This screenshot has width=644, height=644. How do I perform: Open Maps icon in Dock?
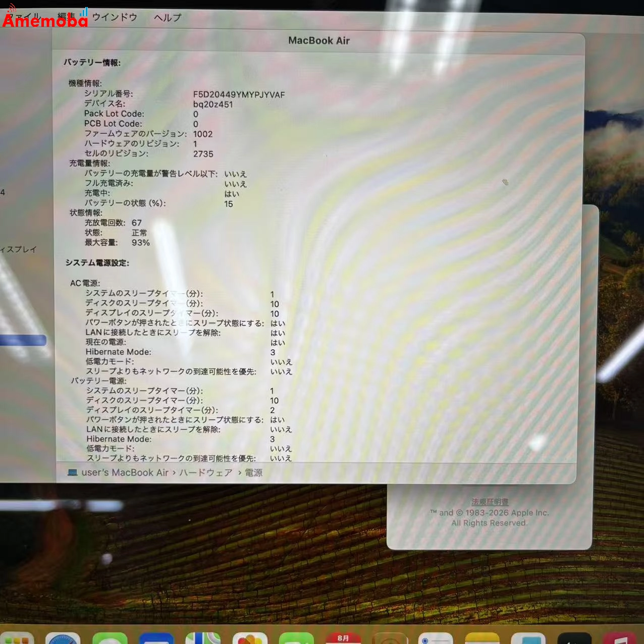click(x=203, y=638)
